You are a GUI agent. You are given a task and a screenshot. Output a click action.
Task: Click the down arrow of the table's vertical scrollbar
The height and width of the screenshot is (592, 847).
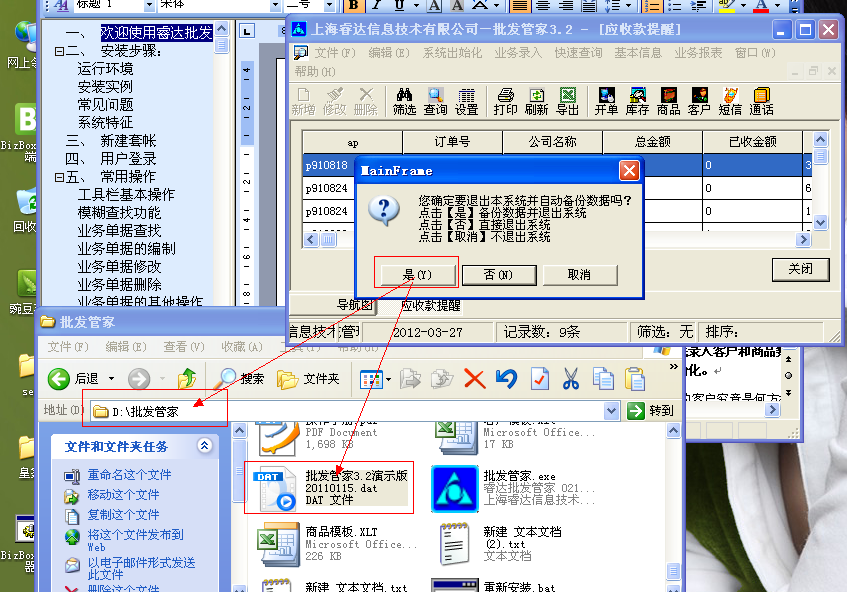[820, 222]
